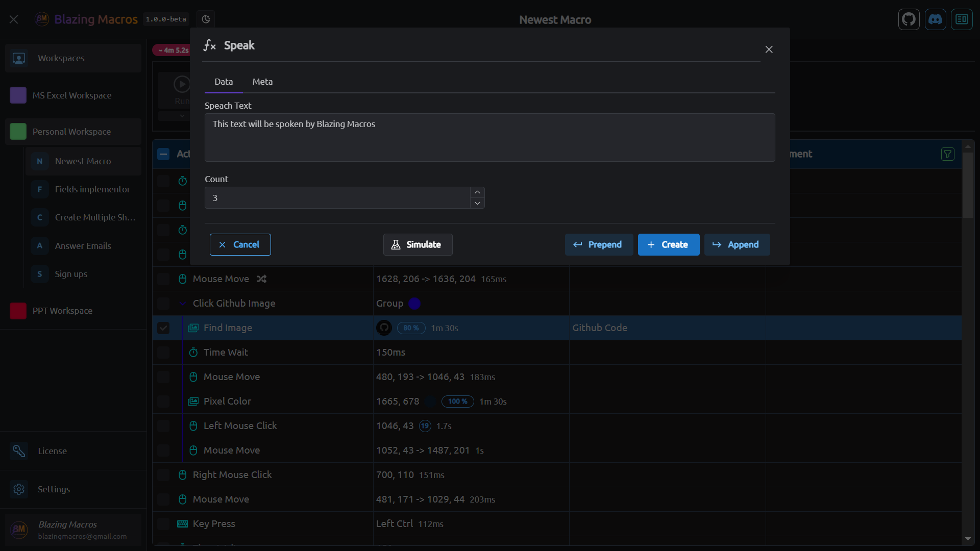The width and height of the screenshot is (980, 551).
Task: Decrease the Count value with down arrow
Action: pos(477,203)
